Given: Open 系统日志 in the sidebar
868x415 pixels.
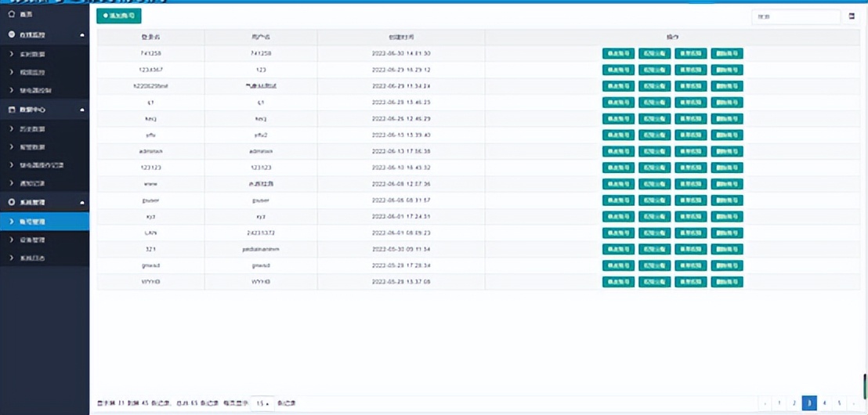Looking at the screenshot, I should point(33,258).
